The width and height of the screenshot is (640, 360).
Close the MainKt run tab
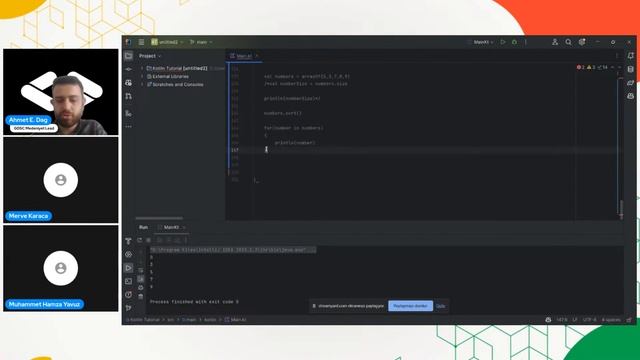[x=184, y=227]
